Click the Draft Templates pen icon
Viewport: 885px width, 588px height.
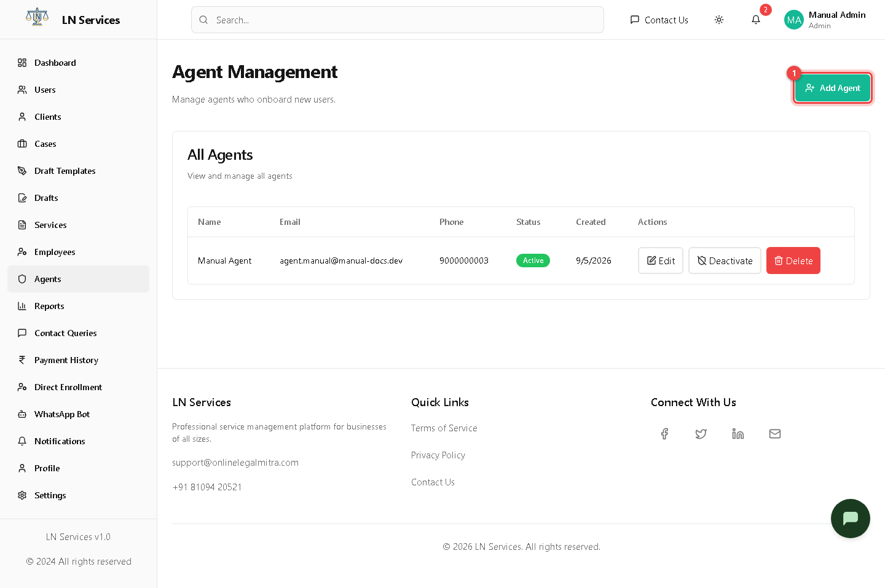click(22, 171)
